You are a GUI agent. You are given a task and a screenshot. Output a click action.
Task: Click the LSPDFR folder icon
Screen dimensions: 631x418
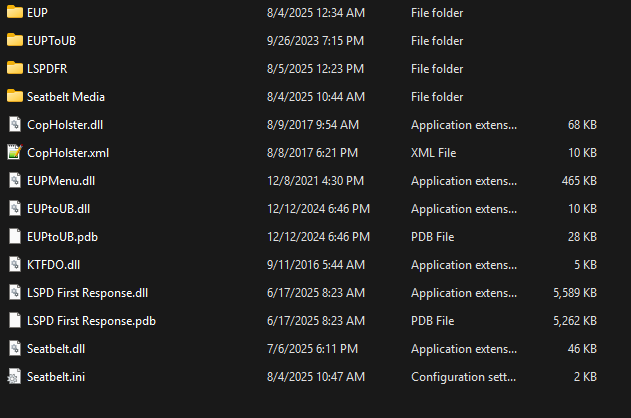(14, 69)
